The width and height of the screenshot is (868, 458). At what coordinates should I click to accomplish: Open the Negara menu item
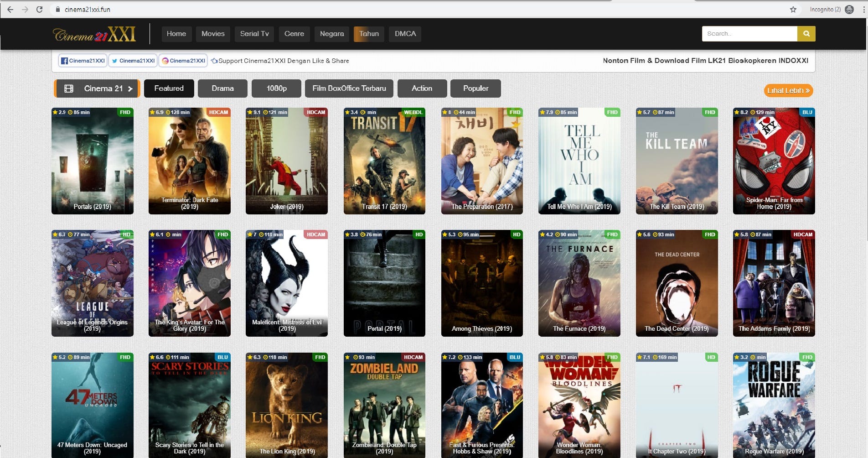332,34
